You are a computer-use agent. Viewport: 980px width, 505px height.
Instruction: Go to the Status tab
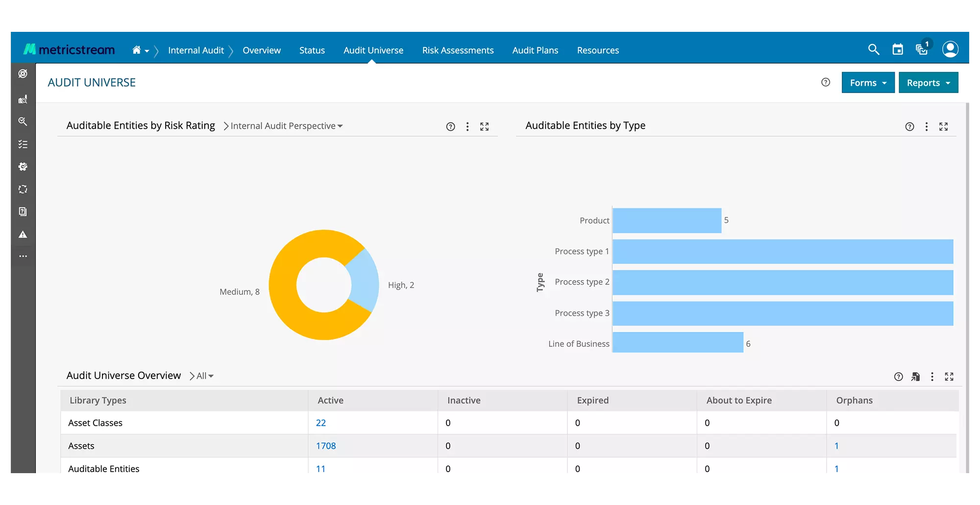312,50
